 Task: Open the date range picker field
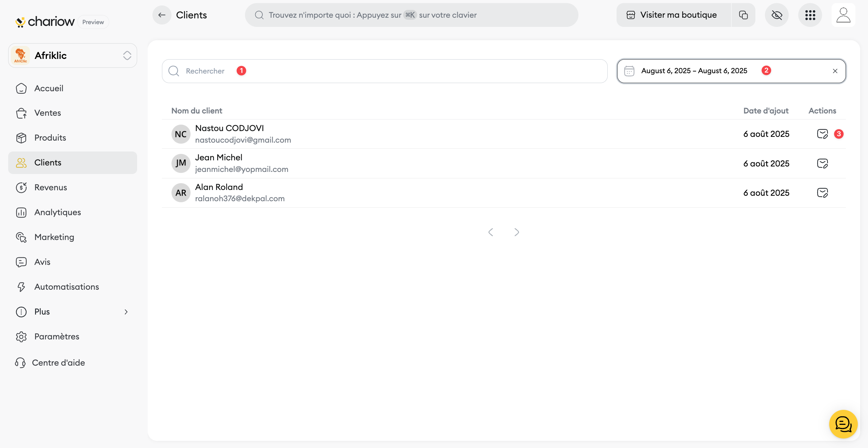tap(694, 71)
